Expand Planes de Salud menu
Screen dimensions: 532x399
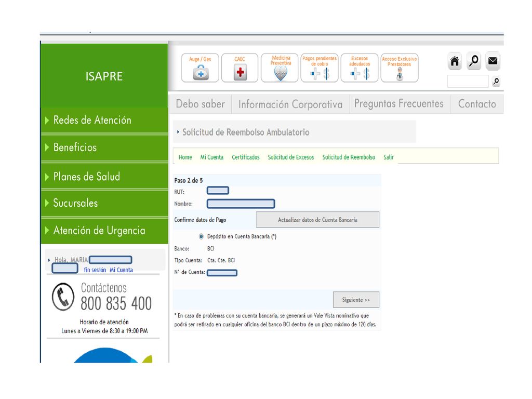104,177
